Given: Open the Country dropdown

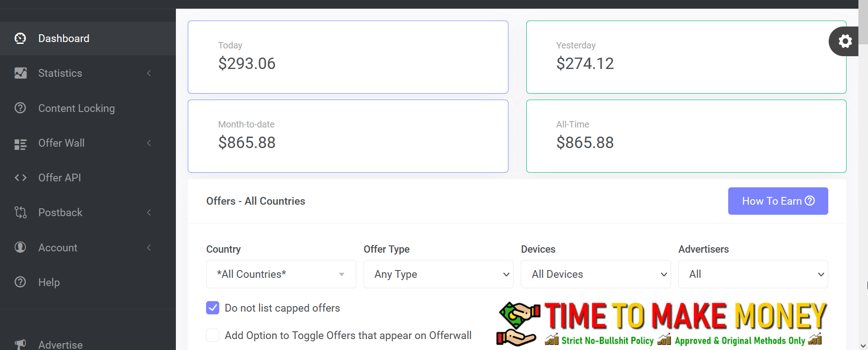Looking at the screenshot, I should (x=281, y=274).
